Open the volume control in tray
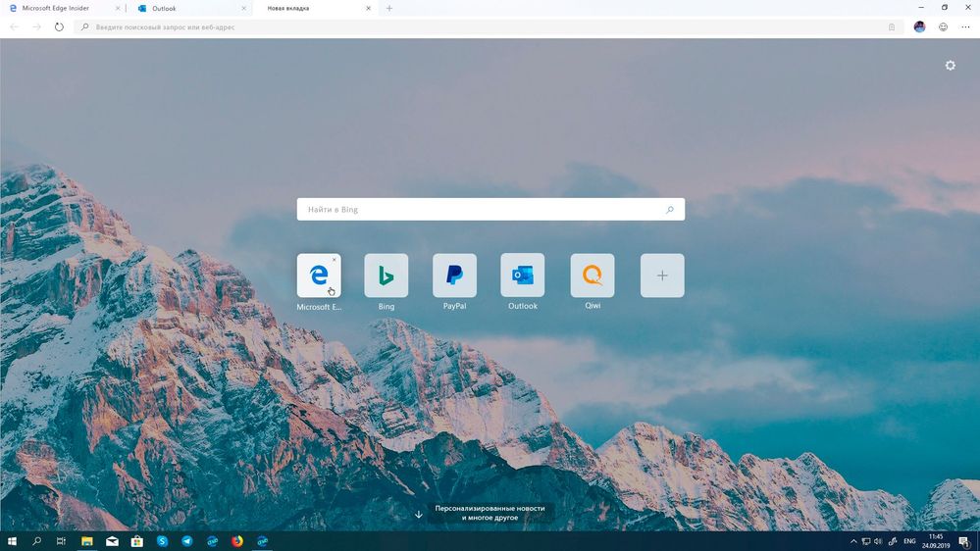Viewport: 980px width, 551px height. [x=878, y=541]
